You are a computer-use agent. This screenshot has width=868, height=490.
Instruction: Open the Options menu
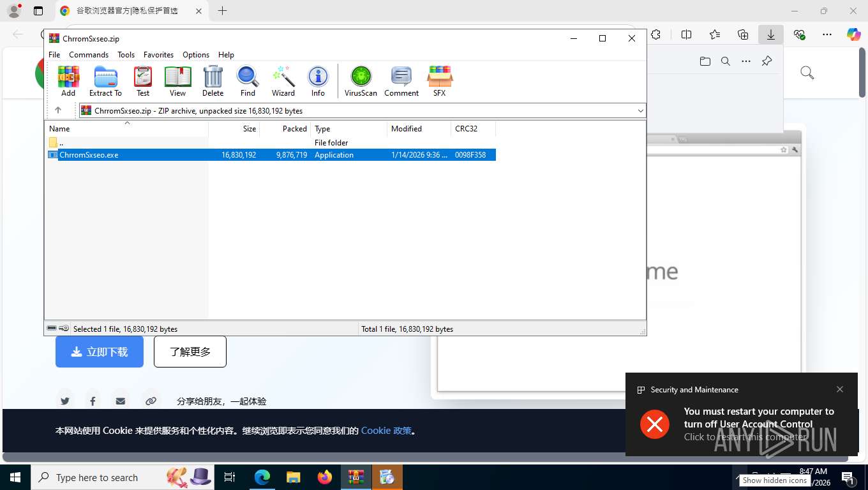(196, 55)
